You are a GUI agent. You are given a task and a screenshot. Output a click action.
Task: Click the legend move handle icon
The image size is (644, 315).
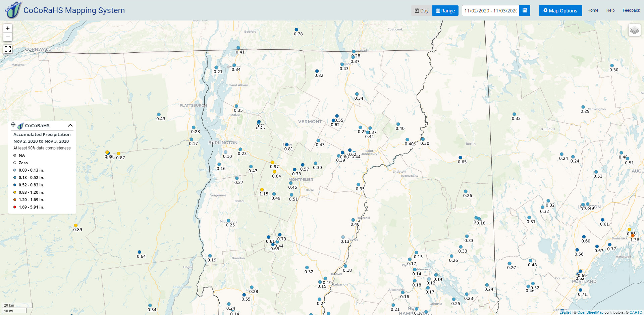[13, 125]
